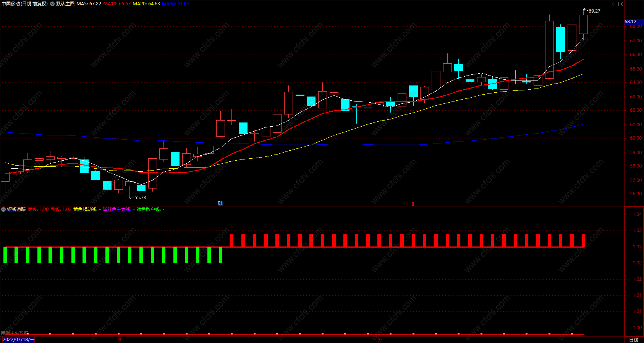Click the 1.04 sub-chart axis label
Screen dimensions: 644x343
(637, 214)
